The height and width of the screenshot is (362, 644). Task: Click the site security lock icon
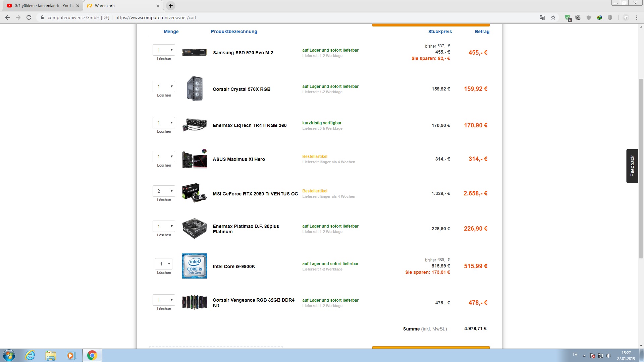click(x=42, y=17)
